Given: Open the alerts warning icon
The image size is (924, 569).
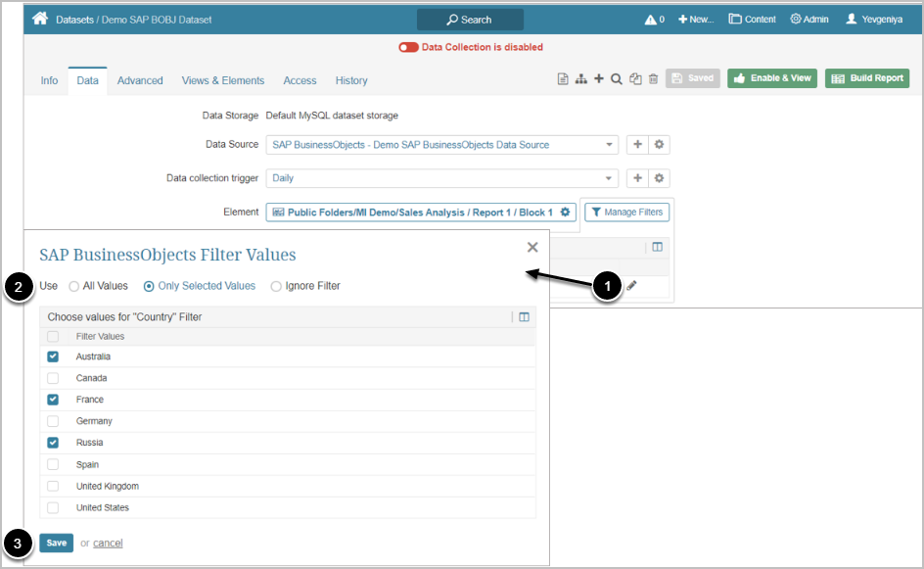Looking at the screenshot, I should coord(650,20).
